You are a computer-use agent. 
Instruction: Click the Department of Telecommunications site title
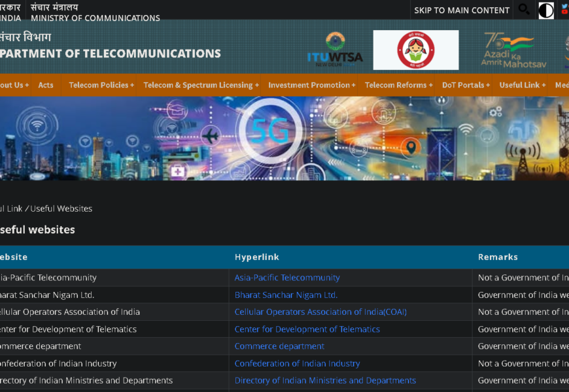click(x=111, y=54)
